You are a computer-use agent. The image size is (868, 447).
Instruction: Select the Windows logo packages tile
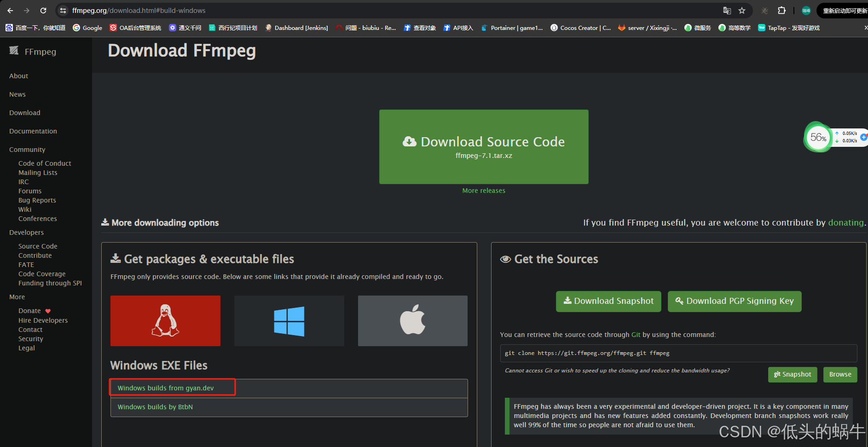[289, 321]
